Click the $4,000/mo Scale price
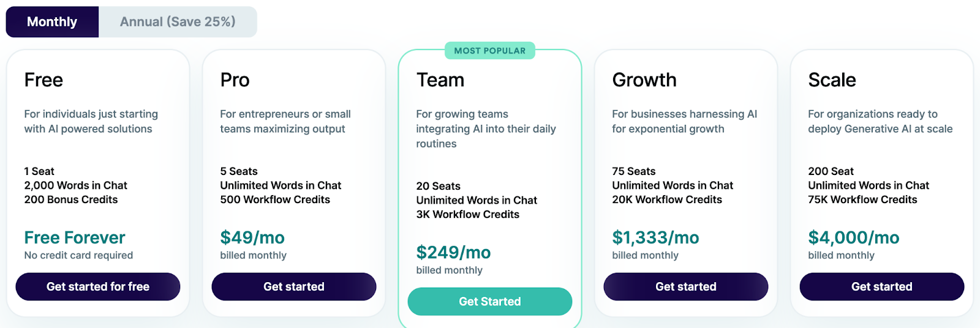 (853, 237)
